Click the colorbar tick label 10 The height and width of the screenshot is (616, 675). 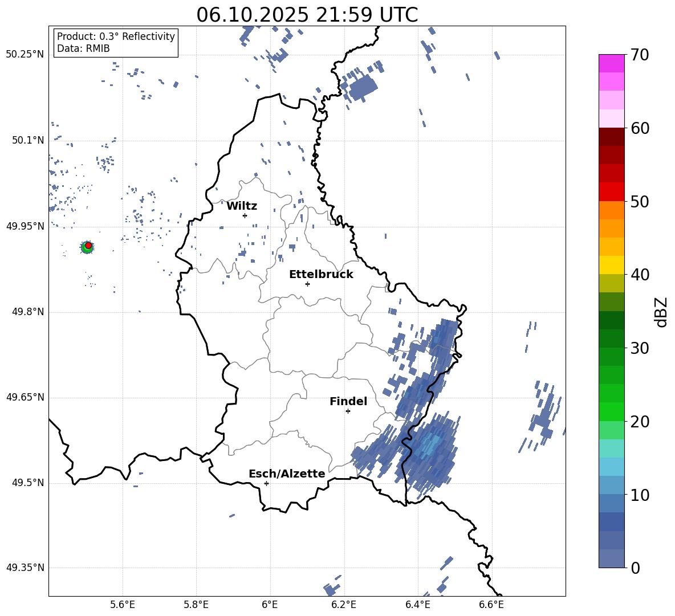pyautogui.click(x=640, y=495)
